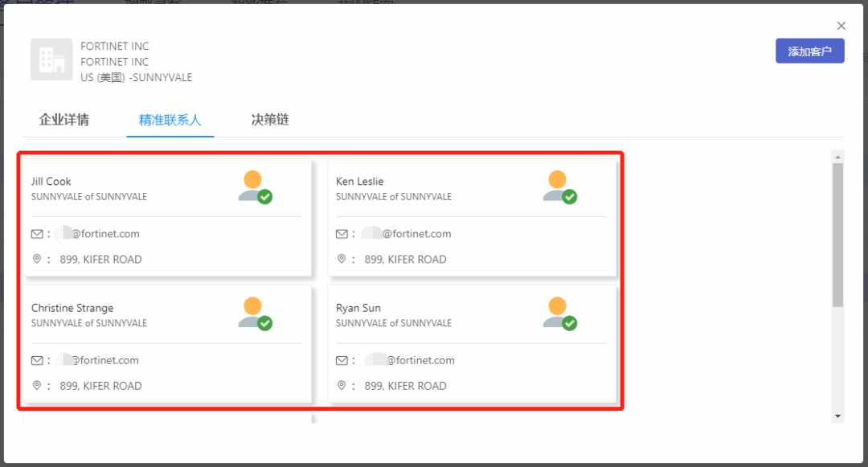Click Ryan Sun's fortinet.com email address
The width and height of the screenshot is (868, 467).
(410, 360)
